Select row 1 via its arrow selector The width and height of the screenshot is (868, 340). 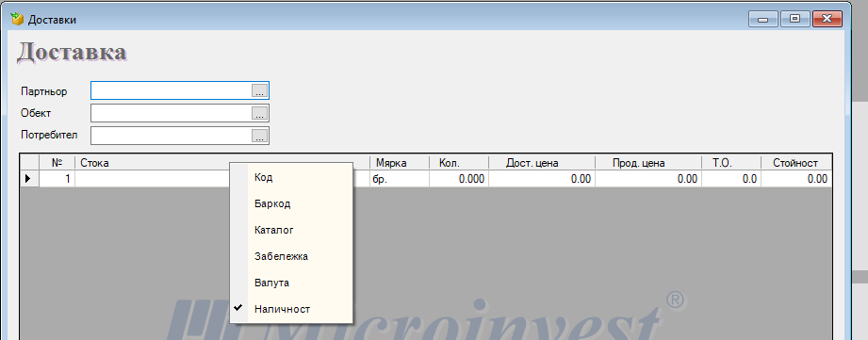29,179
